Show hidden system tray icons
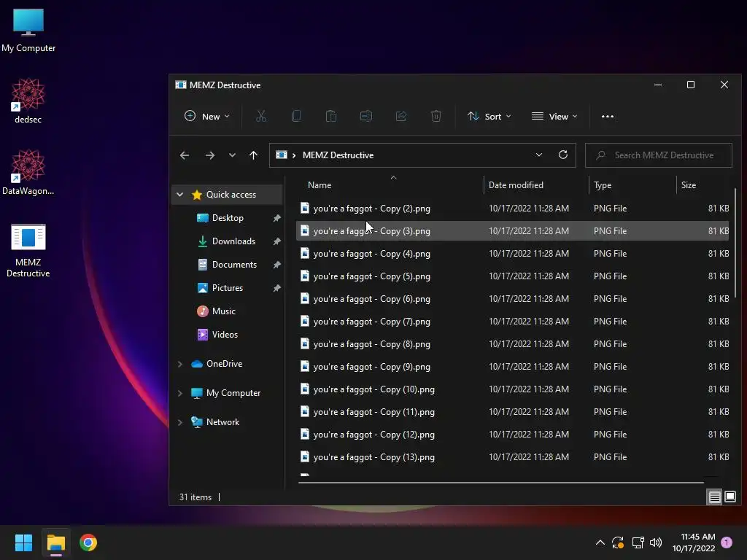747x560 pixels. pos(600,542)
